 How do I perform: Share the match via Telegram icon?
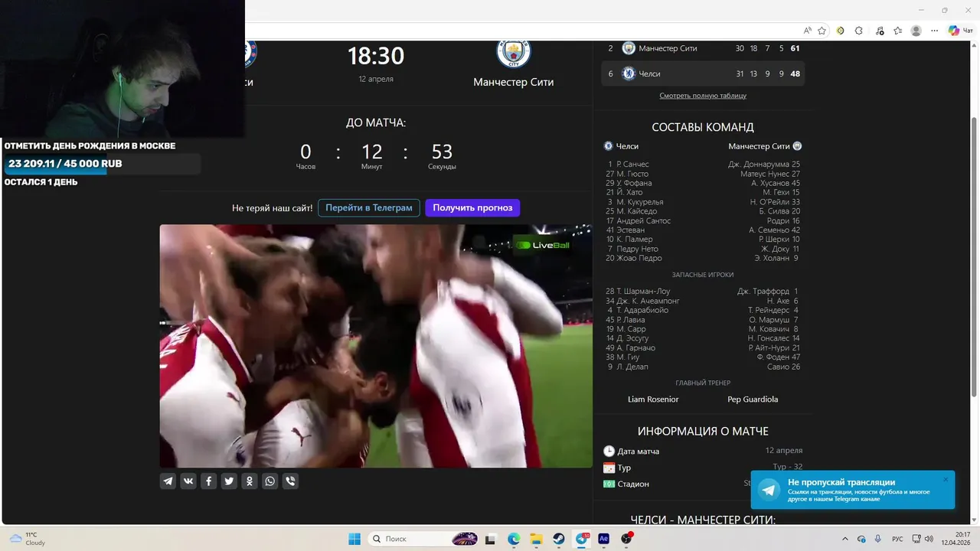(x=168, y=481)
